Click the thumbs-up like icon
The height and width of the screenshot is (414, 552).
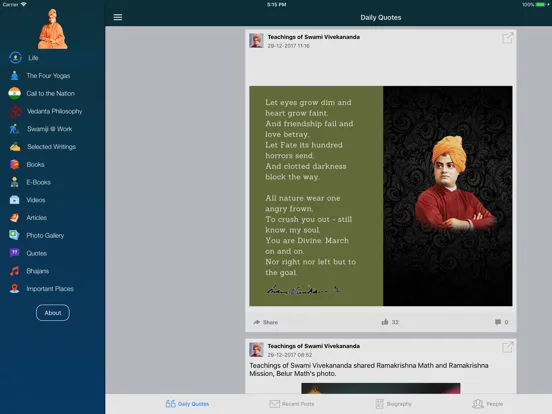coord(385,322)
